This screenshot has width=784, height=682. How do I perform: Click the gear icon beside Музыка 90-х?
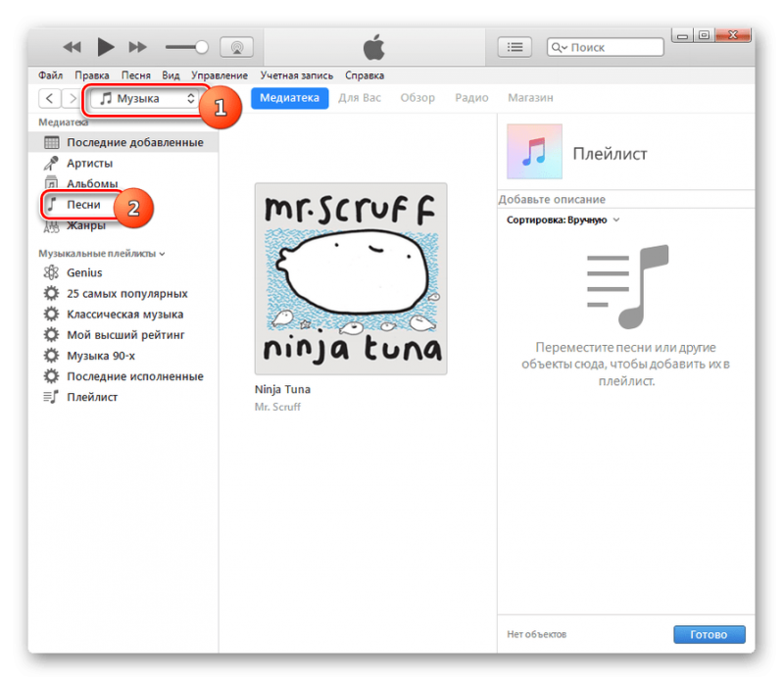click(x=51, y=356)
